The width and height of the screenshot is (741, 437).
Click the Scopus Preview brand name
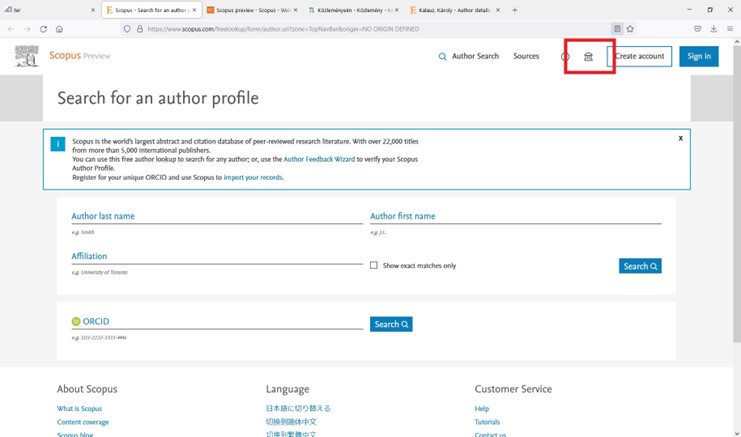click(79, 56)
